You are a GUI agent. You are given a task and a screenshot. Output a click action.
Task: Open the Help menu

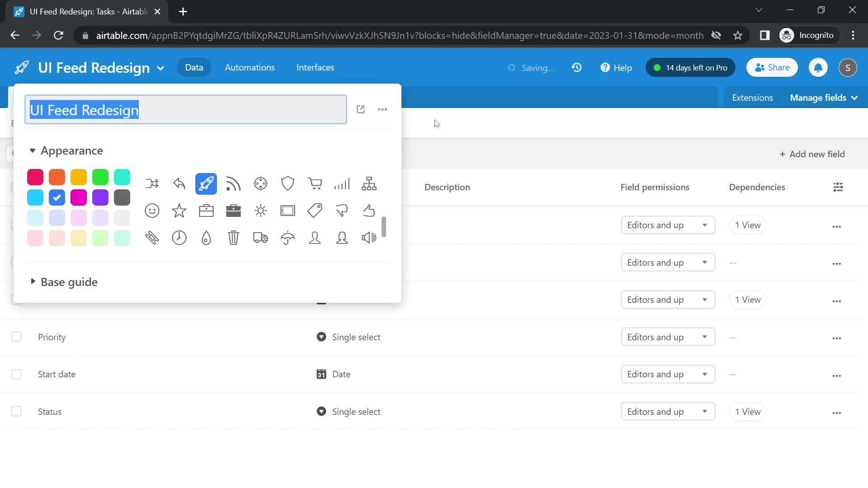pos(616,68)
